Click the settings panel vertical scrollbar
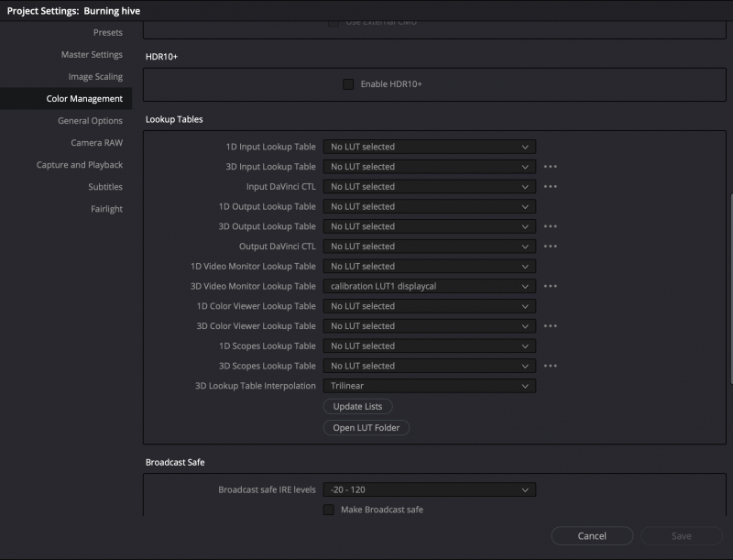This screenshot has width=733, height=560. [x=729, y=289]
